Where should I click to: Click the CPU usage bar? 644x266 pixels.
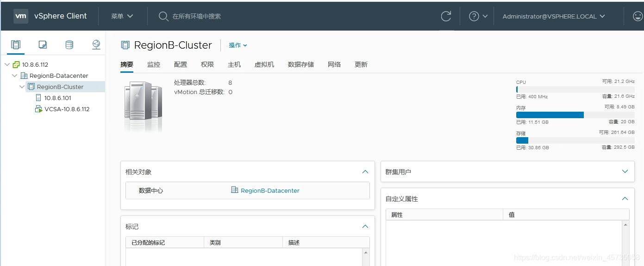click(575, 89)
